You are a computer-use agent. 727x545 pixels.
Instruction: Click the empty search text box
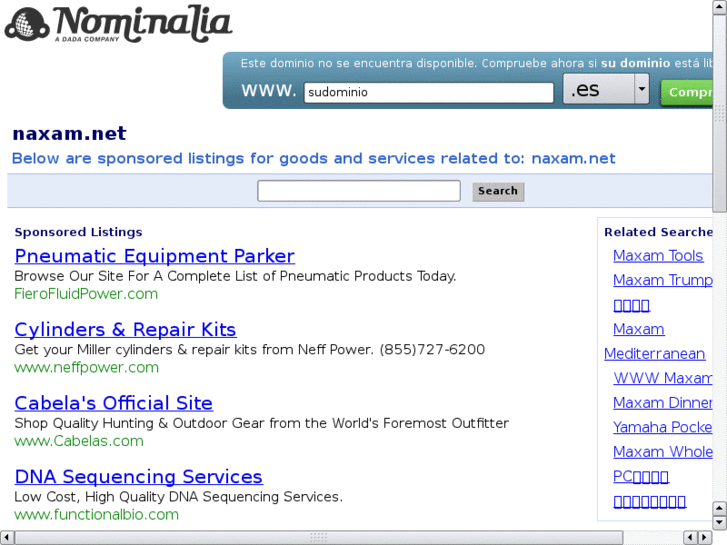pyautogui.click(x=359, y=191)
